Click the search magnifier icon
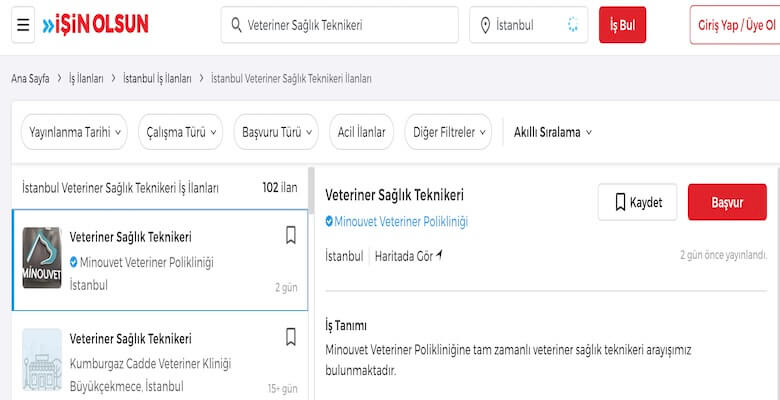The image size is (780, 400). pyautogui.click(x=237, y=25)
